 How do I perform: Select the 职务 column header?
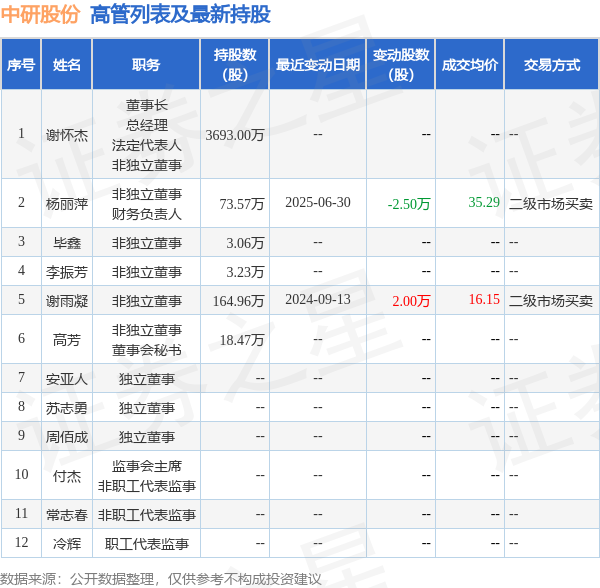click(x=146, y=65)
